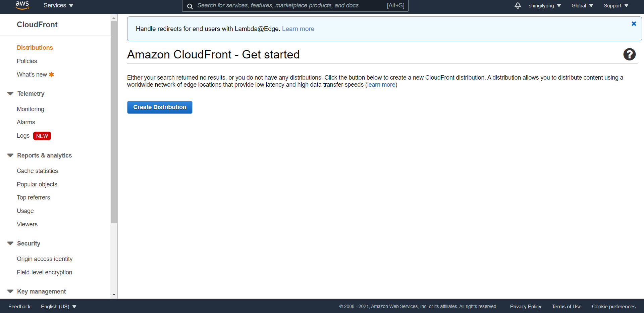Open the Global region dropdown
The width and height of the screenshot is (644, 313).
click(582, 6)
